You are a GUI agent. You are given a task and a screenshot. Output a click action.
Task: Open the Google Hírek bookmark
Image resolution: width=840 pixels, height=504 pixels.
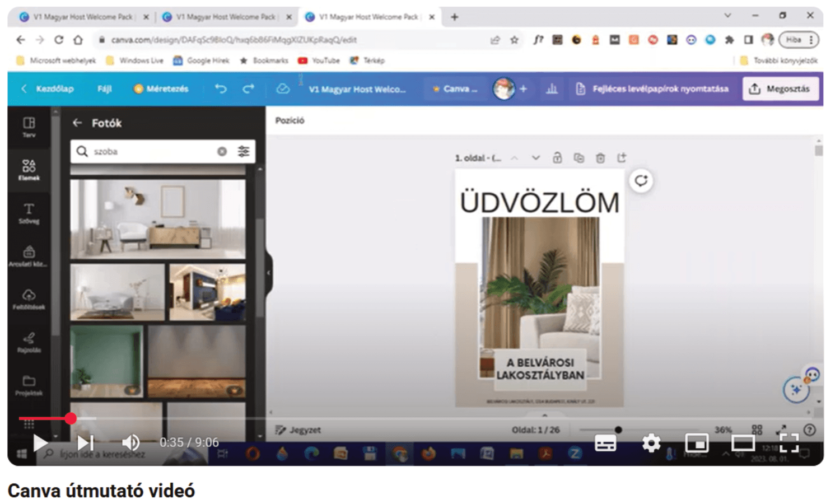click(202, 60)
